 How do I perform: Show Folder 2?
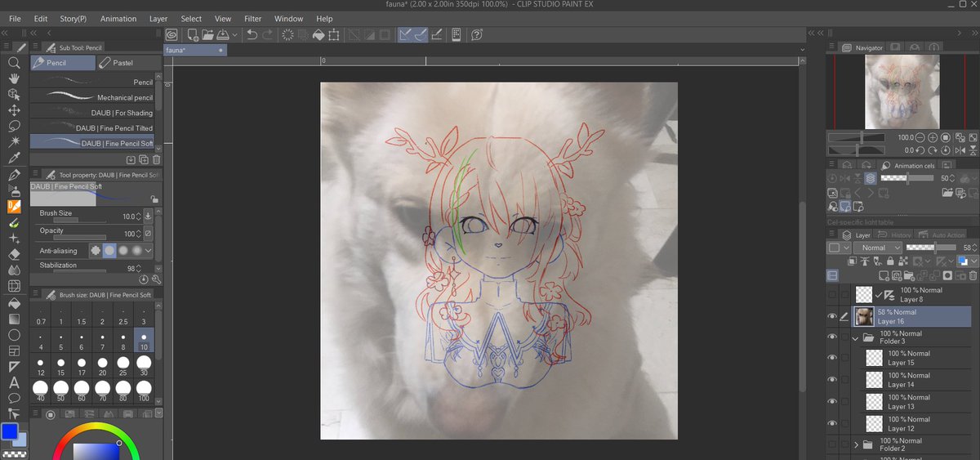[833, 444]
